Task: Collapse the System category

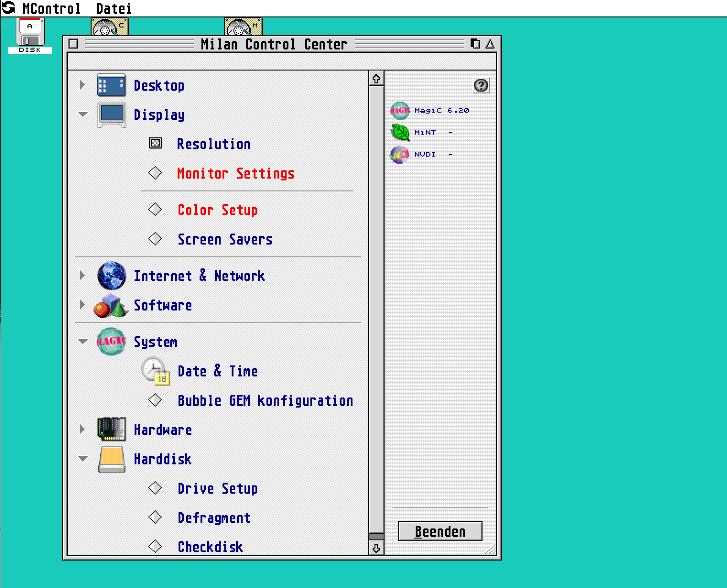Action: click(83, 342)
